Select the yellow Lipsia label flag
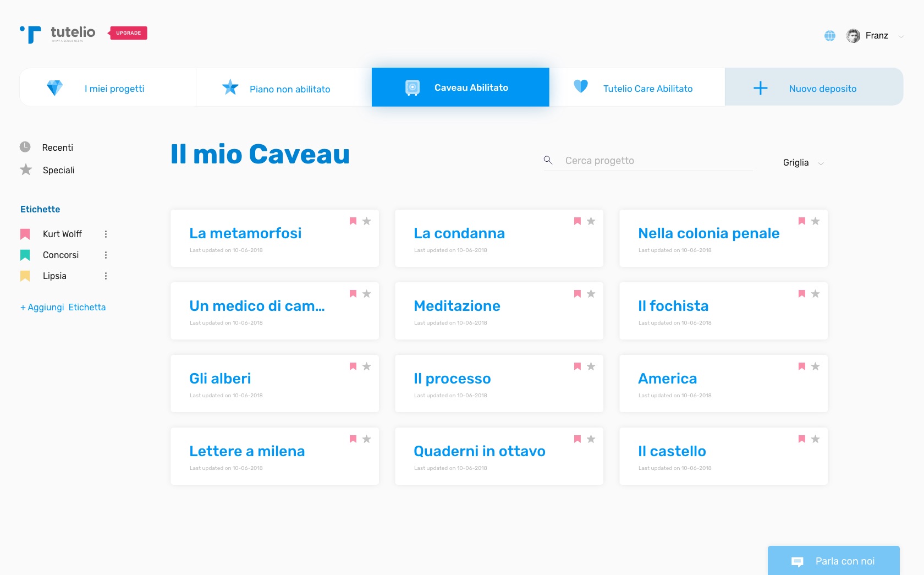Image resolution: width=924 pixels, height=575 pixels. (25, 276)
